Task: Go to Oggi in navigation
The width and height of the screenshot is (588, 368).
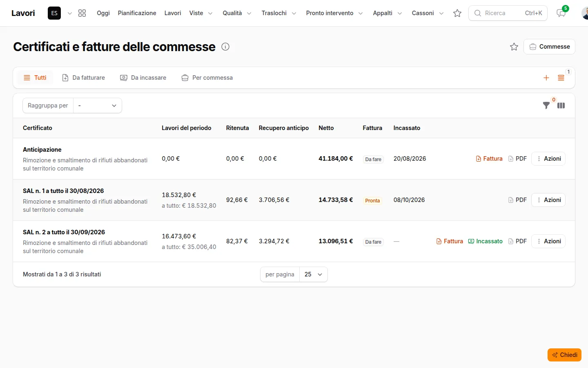Action: click(103, 13)
